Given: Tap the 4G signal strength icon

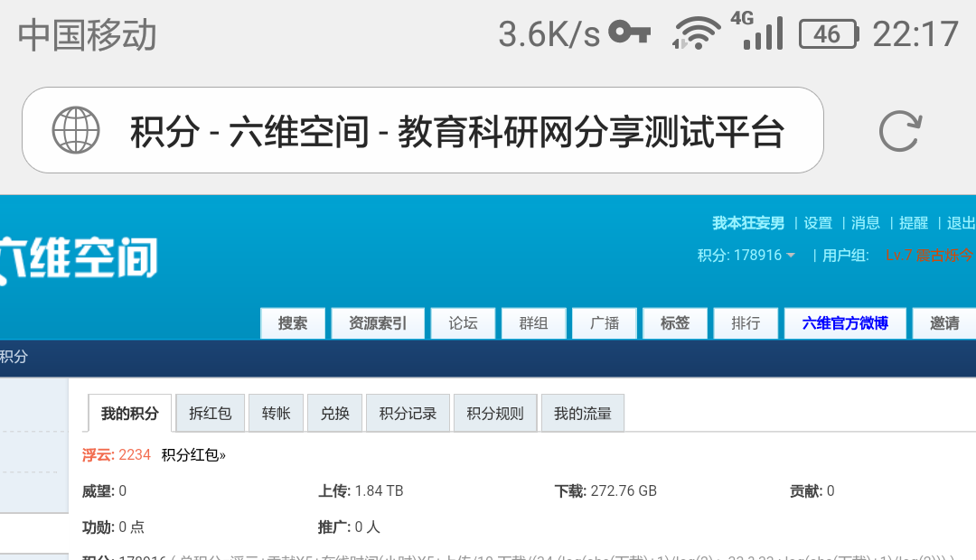Looking at the screenshot, I should pyautogui.click(x=757, y=31).
